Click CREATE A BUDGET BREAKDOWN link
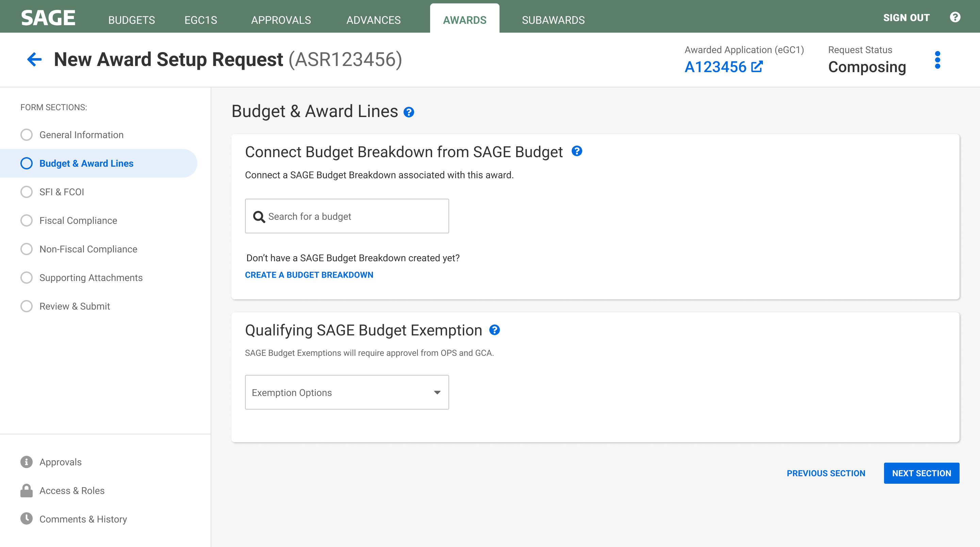The width and height of the screenshot is (980, 547). (309, 275)
